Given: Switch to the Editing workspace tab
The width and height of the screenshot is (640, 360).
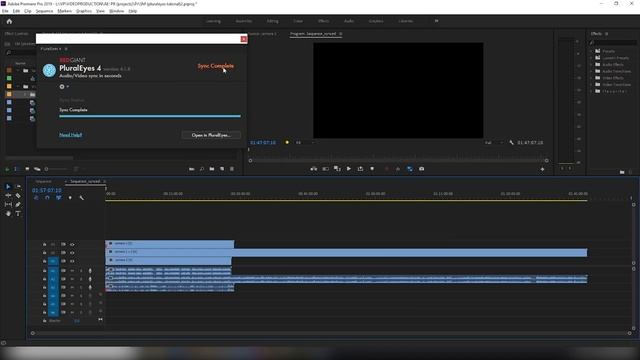Looking at the screenshot, I should [272, 21].
